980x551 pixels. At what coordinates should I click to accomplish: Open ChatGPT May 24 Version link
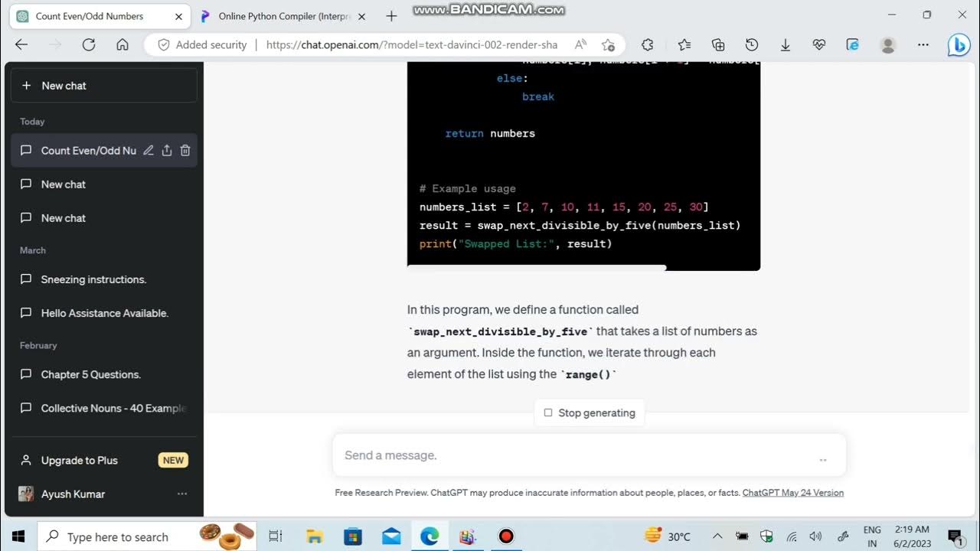click(x=793, y=493)
